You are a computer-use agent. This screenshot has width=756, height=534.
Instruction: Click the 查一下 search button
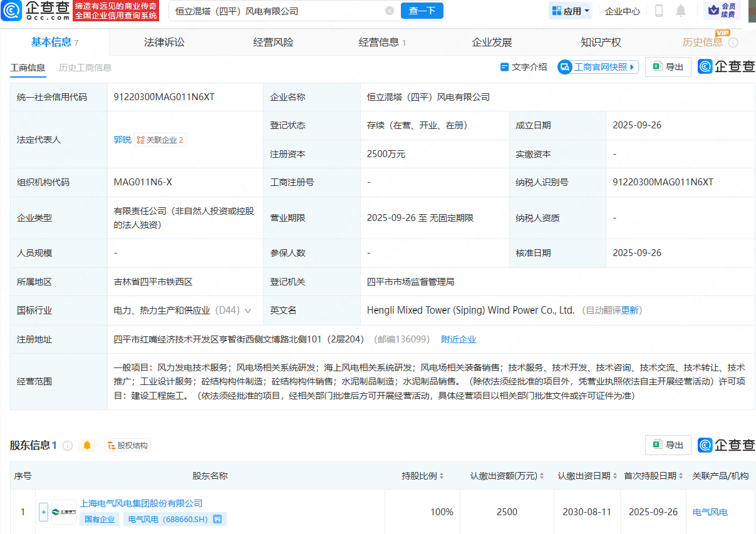click(x=422, y=11)
